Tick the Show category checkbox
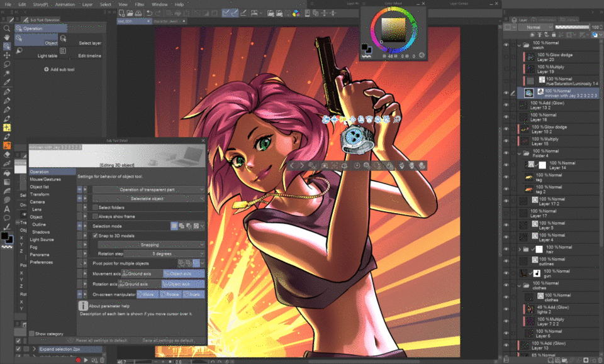The width and height of the screenshot is (604, 364). pyautogui.click(x=32, y=334)
